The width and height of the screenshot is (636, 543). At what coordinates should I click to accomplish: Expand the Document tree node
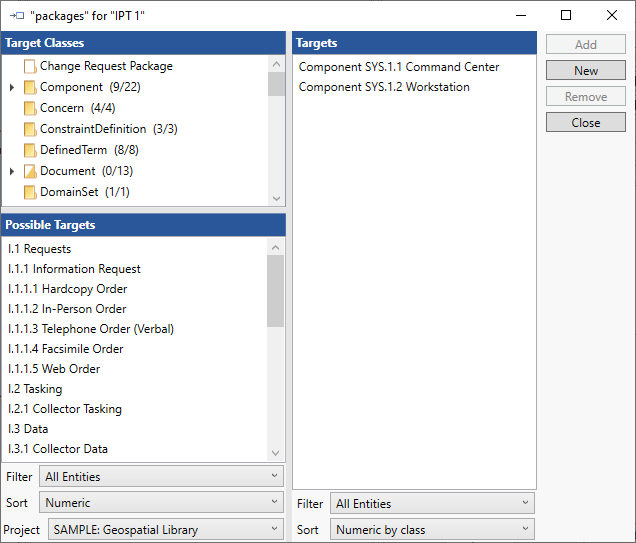(x=12, y=172)
